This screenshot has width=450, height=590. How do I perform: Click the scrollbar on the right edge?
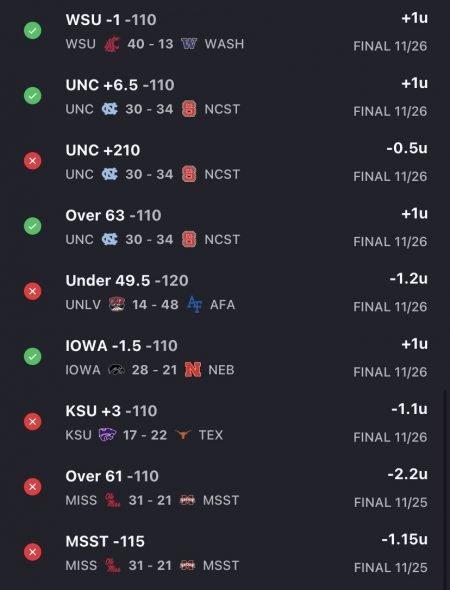click(x=445, y=489)
